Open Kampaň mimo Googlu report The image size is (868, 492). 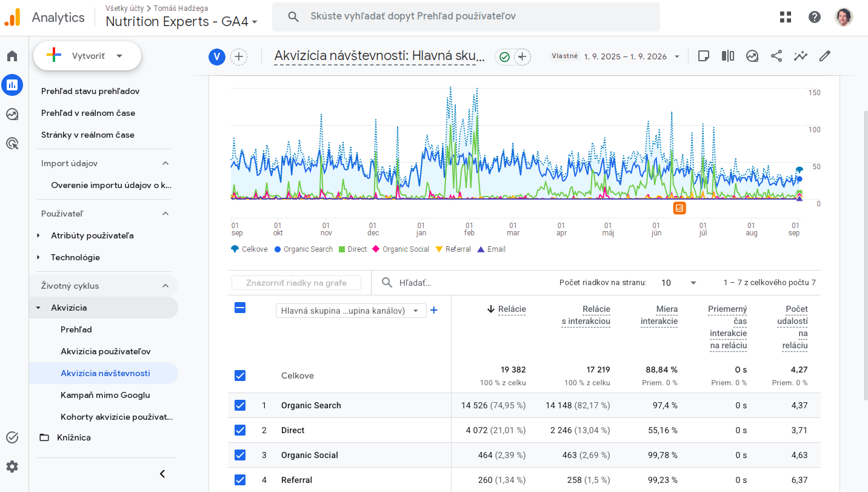click(x=105, y=395)
